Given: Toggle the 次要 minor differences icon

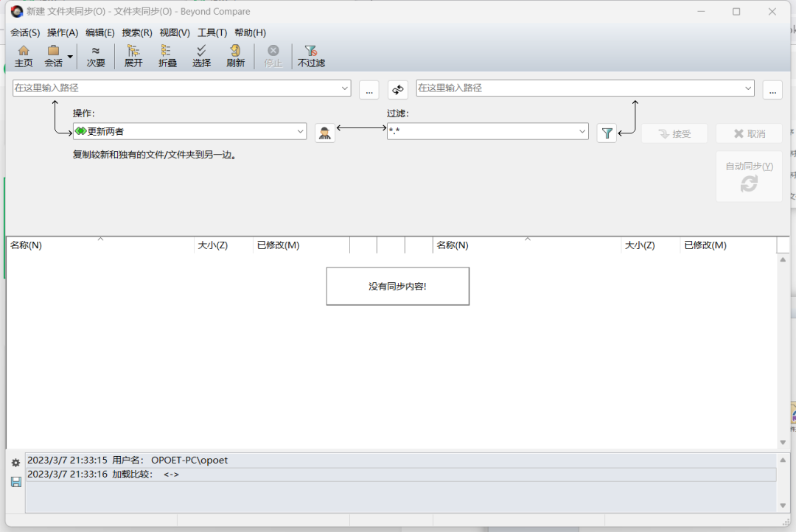Looking at the screenshot, I should [95, 56].
